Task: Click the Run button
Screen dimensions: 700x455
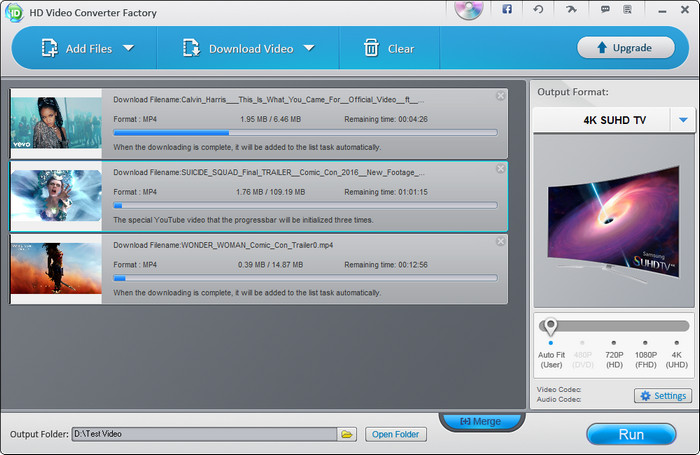Action: 631,434
